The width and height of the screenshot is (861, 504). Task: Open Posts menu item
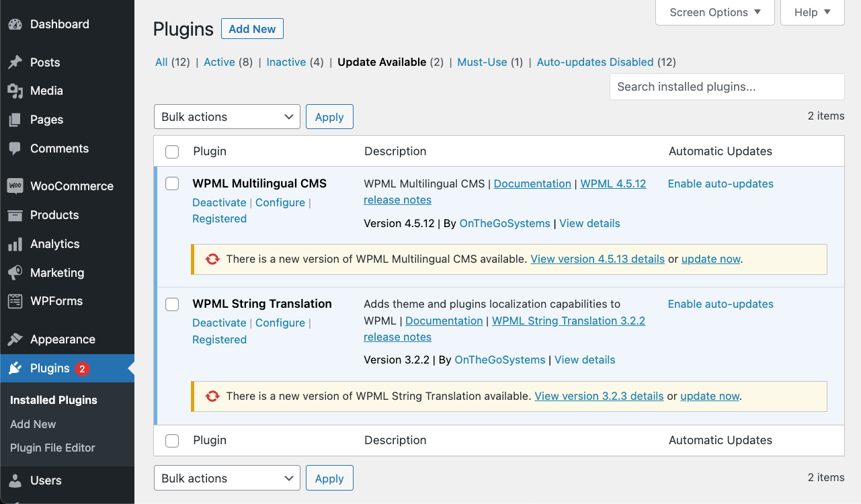(67, 62)
